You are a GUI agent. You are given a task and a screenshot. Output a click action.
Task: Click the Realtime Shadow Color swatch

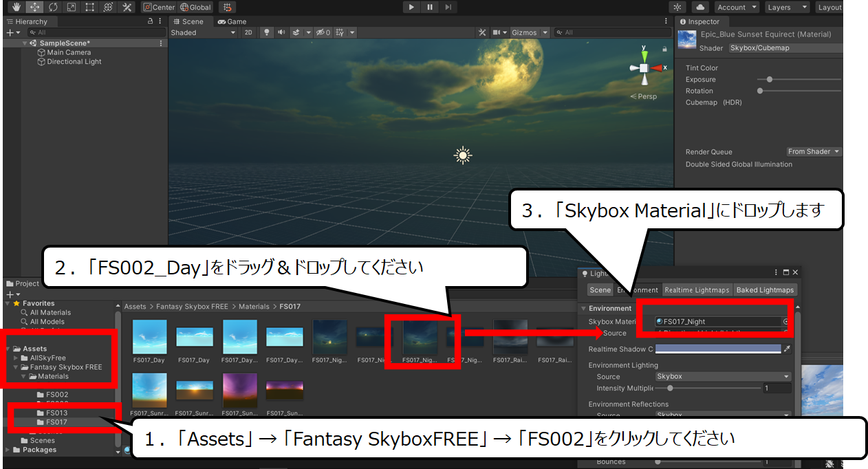(x=719, y=349)
